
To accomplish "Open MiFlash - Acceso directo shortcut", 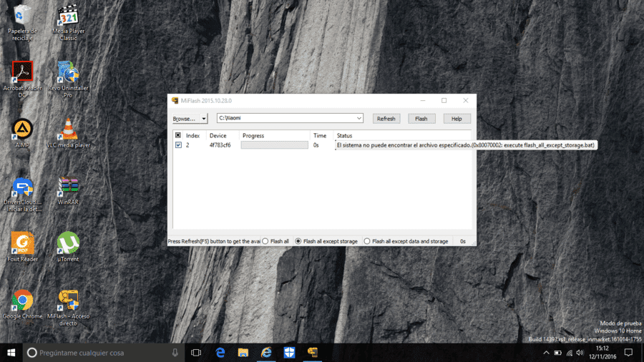I will (x=68, y=308).
